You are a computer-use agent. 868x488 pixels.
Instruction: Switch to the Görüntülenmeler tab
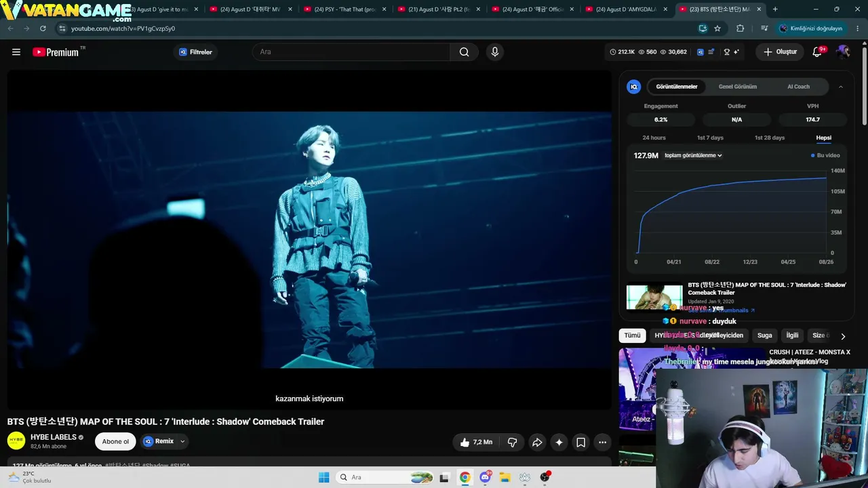[677, 87]
